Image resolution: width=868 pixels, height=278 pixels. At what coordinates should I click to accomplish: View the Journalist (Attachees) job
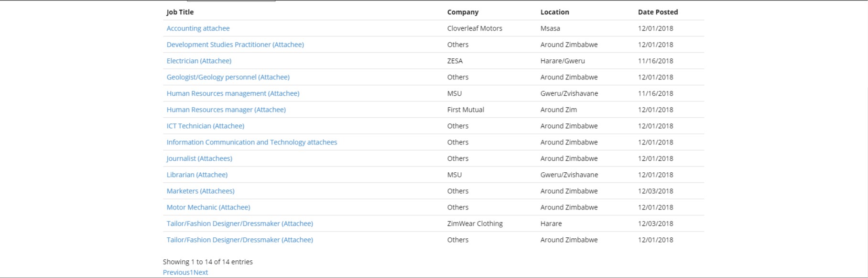[x=199, y=158]
